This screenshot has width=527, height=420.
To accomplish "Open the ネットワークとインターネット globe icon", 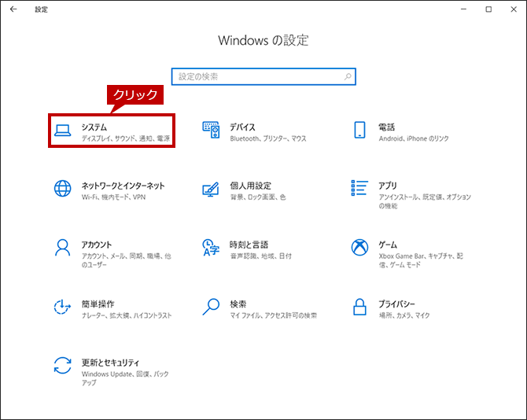I will [62, 188].
